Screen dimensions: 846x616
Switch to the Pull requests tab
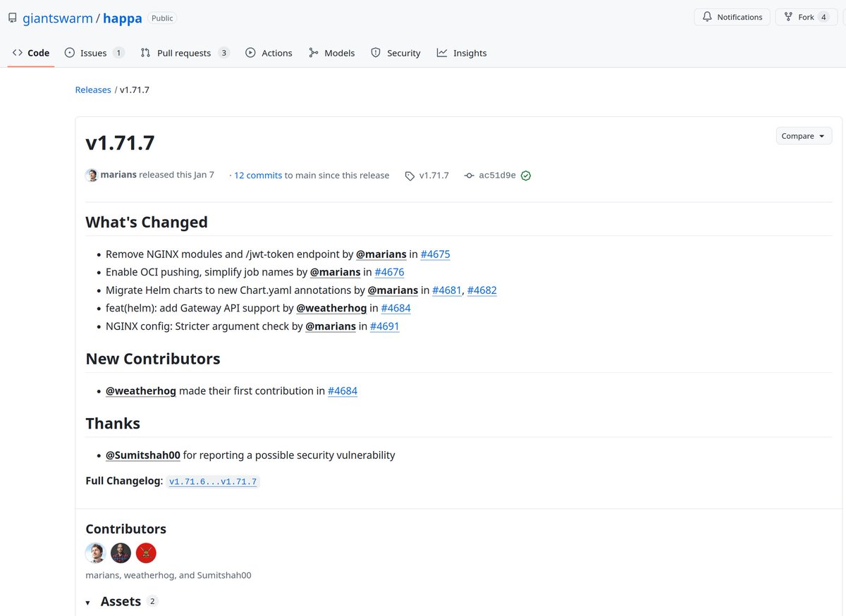click(x=185, y=53)
